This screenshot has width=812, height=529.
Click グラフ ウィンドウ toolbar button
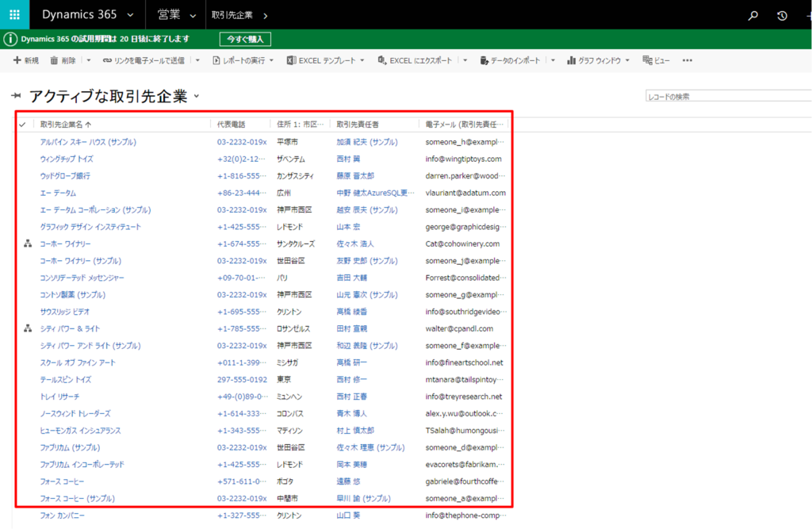pyautogui.click(x=598, y=60)
